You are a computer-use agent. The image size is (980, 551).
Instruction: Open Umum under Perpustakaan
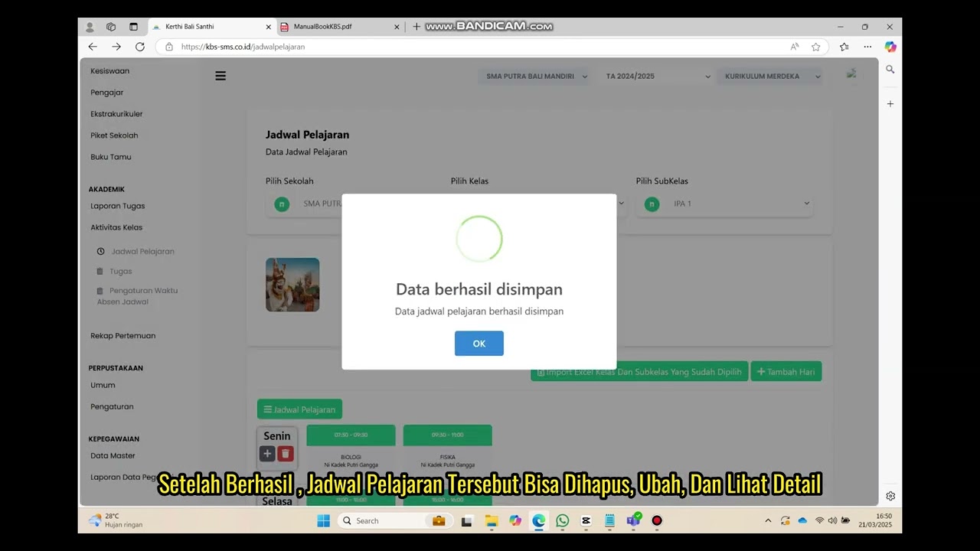(103, 386)
